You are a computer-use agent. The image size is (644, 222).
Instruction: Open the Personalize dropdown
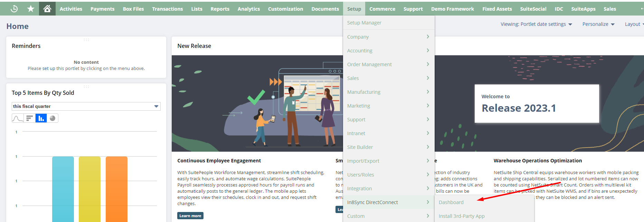point(598,24)
